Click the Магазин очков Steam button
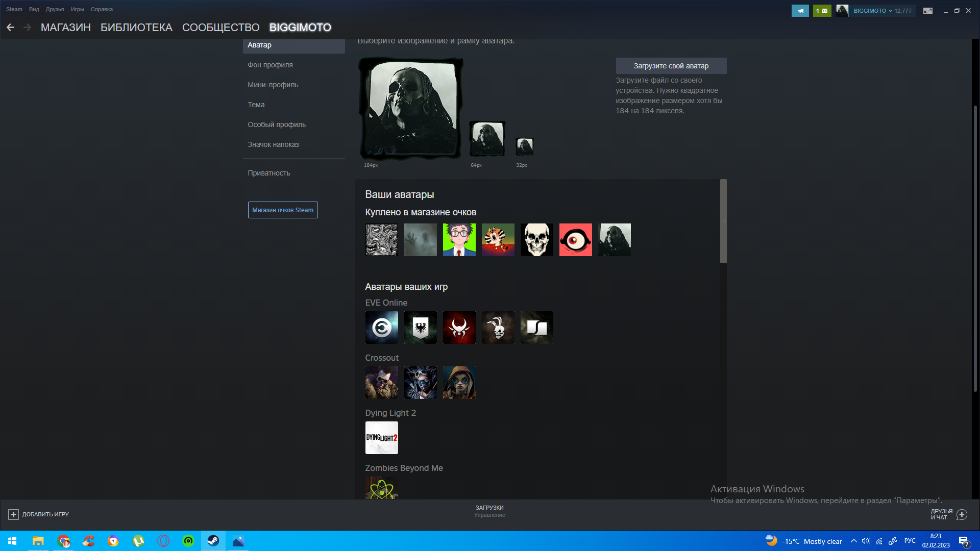Image resolution: width=980 pixels, height=551 pixels. click(283, 210)
